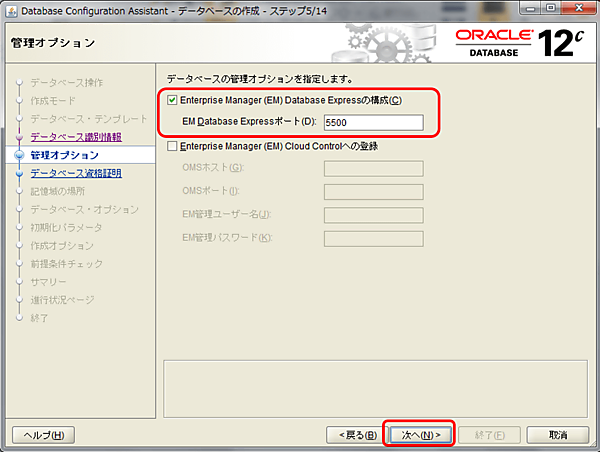Click the 戻る(B) back button
Screen dimensions: 600x452
tap(357, 435)
